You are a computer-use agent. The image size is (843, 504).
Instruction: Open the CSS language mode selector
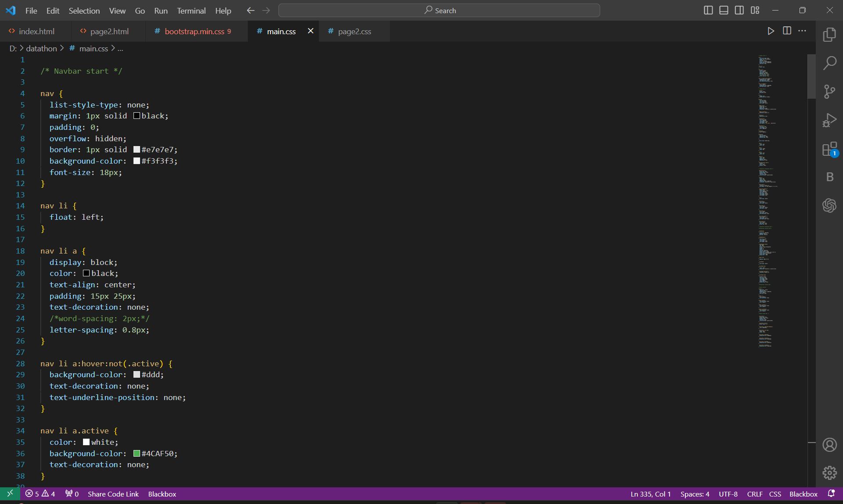click(775, 494)
